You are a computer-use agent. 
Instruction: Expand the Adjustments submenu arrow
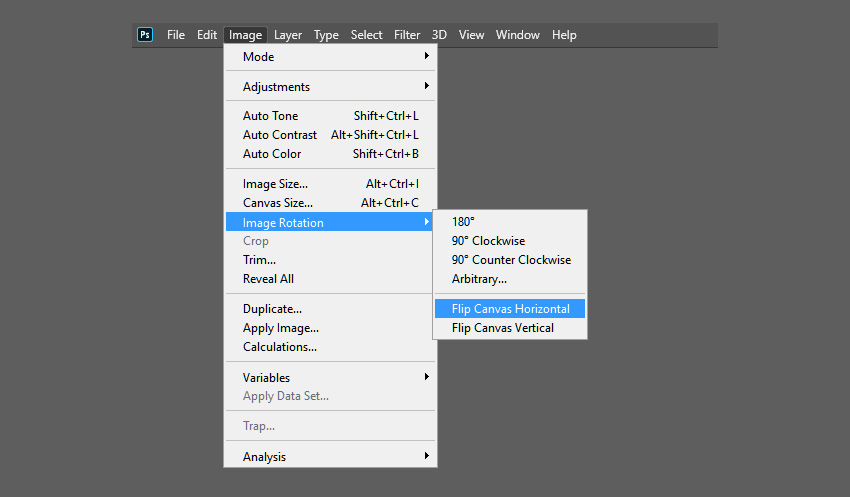(427, 86)
